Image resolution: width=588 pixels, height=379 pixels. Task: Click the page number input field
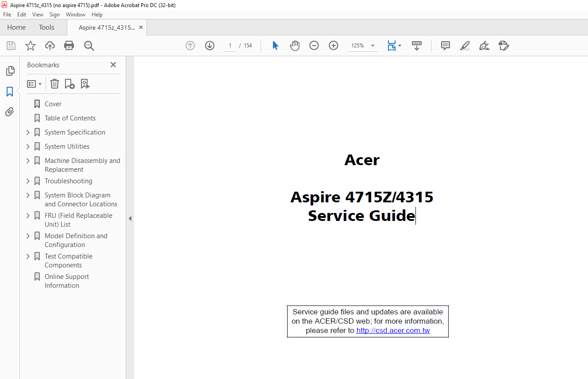click(x=230, y=46)
